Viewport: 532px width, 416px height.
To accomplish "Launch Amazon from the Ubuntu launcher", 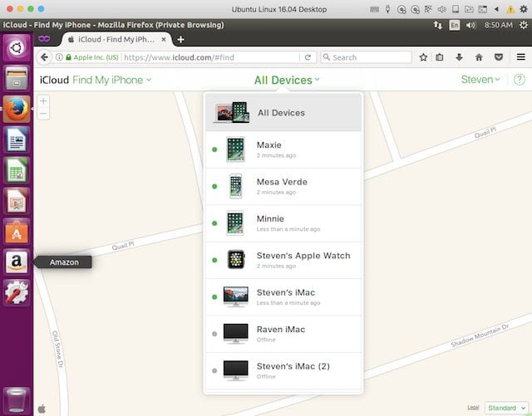I will (17, 262).
